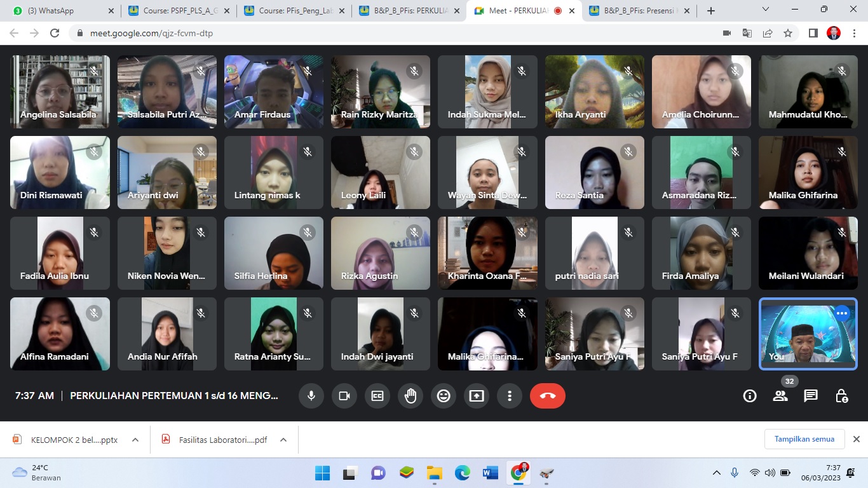This screenshot has height=488, width=868.
Task: Click the meet.google.com address bar
Action: [381, 33]
